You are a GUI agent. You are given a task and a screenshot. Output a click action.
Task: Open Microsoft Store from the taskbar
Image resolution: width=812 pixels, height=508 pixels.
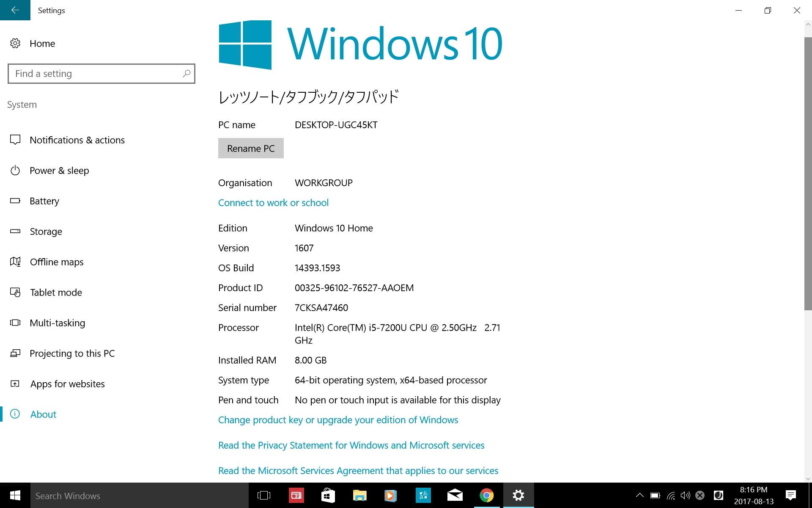328,495
